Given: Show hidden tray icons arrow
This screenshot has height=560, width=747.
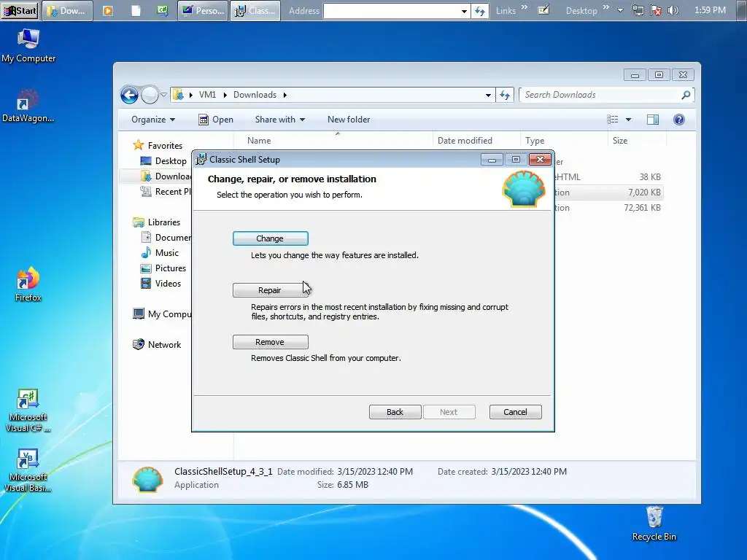Looking at the screenshot, I should (x=620, y=10).
